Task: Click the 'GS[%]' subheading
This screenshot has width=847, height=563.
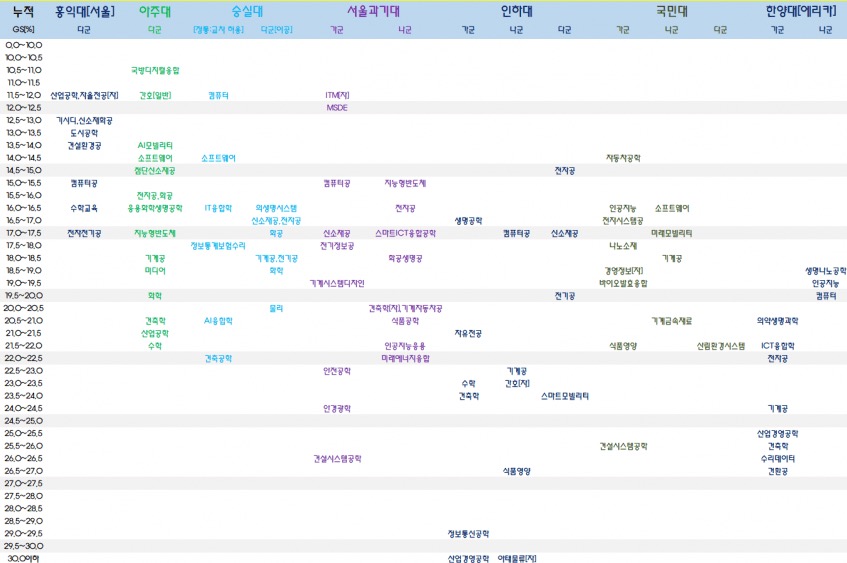Action: (x=23, y=30)
